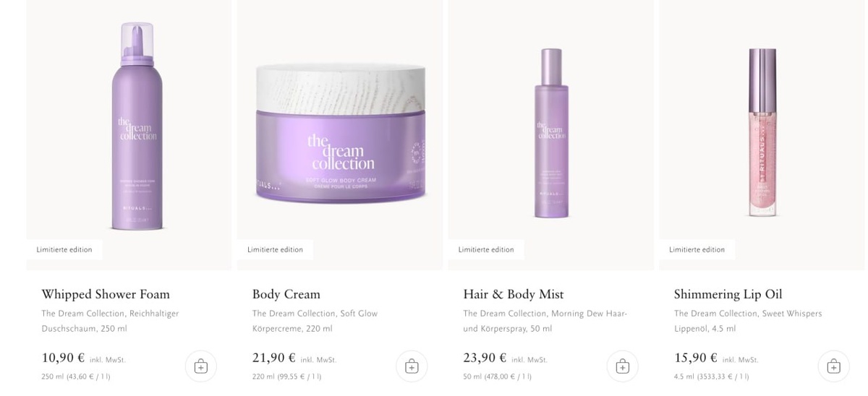View the Hair & Body Mist bottle image
Viewport: 868px width, 396px height.
(551, 134)
